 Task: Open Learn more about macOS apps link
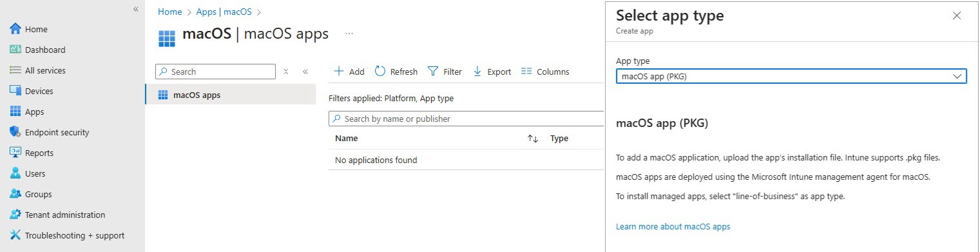click(x=673, y=226)
